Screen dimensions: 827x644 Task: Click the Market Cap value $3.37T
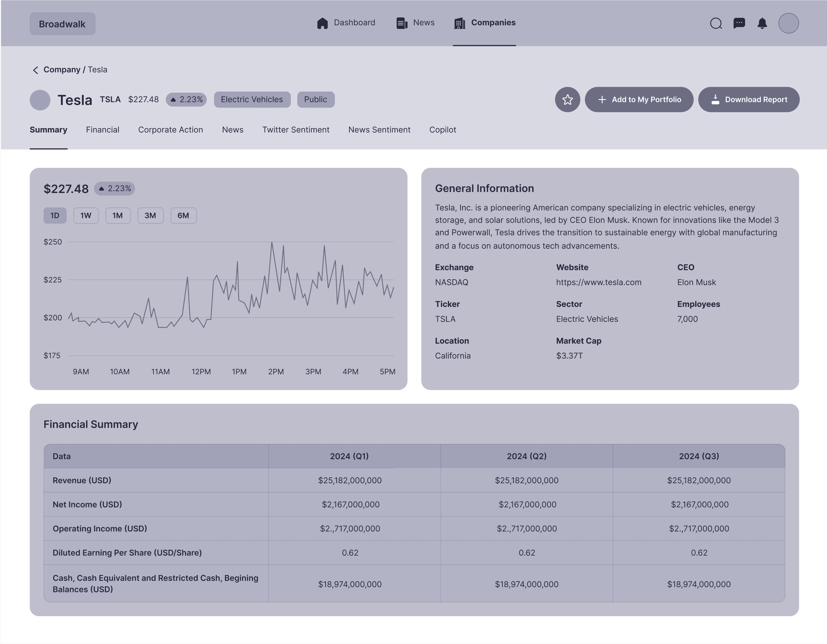pyautogui.click(x=569, y=356)
